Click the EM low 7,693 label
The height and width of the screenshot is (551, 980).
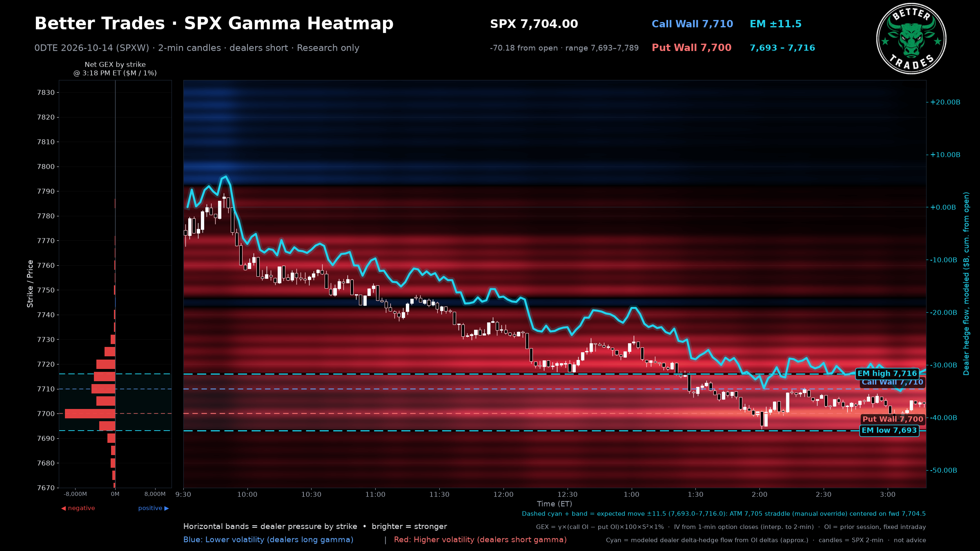(x=889, y=431)
